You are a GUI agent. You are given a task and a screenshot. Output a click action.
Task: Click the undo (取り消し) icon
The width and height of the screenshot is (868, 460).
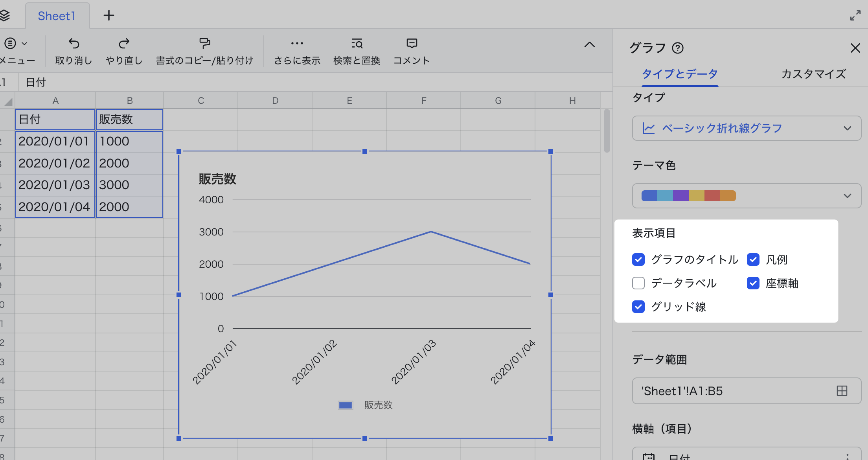[x=74, y=43]
